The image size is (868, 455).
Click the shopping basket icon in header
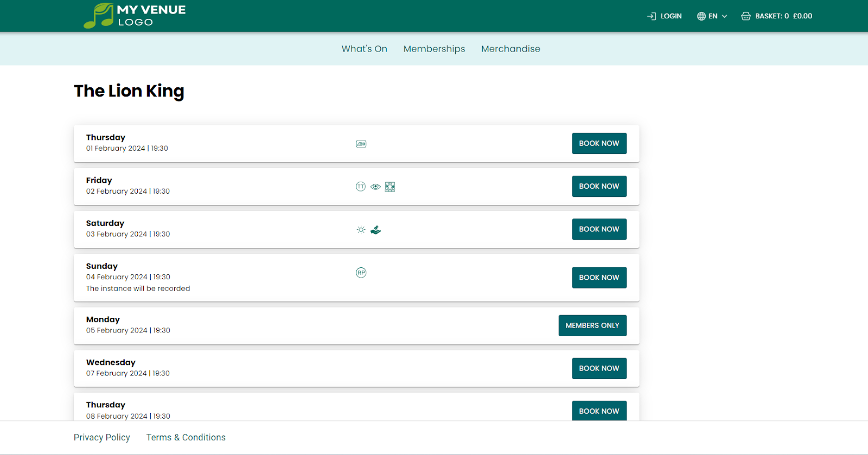tap(746, 16)
